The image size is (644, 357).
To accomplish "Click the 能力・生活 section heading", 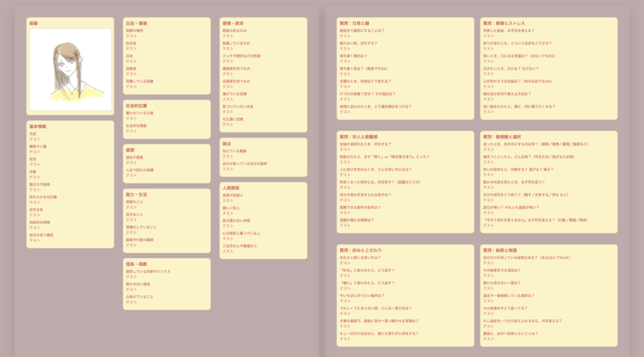I will click(x=136, y=195).
